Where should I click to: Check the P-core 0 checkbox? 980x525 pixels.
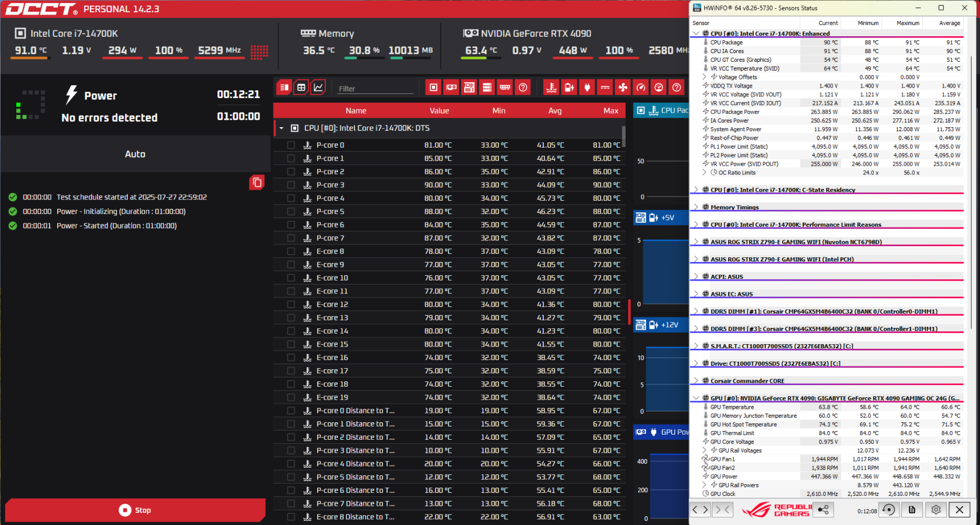291,145
